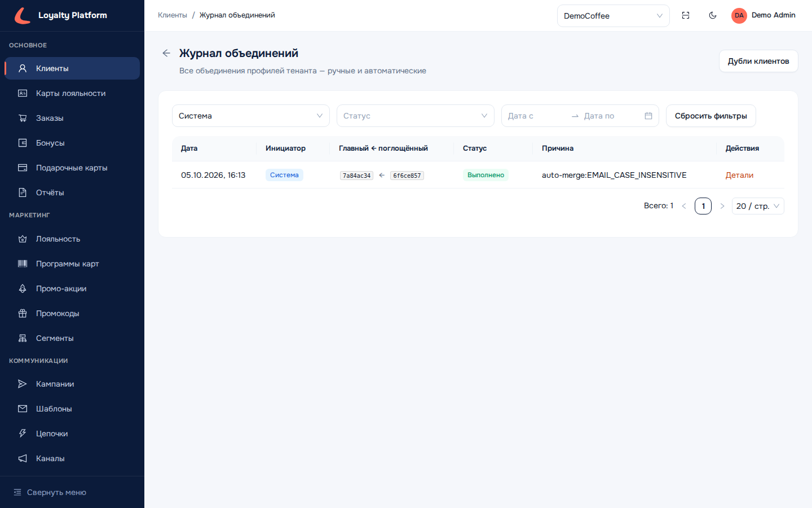Click the Промокоды gift icon
This screenshot has width=812, height=508.
pos(23,313)
